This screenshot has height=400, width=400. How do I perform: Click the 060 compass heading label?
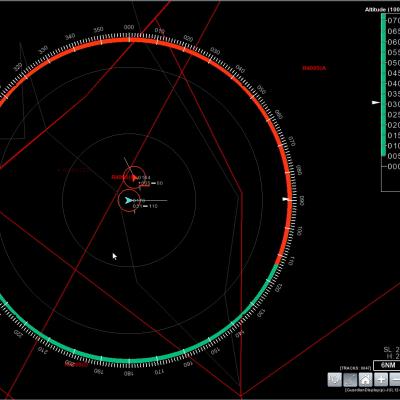[279, 114]
